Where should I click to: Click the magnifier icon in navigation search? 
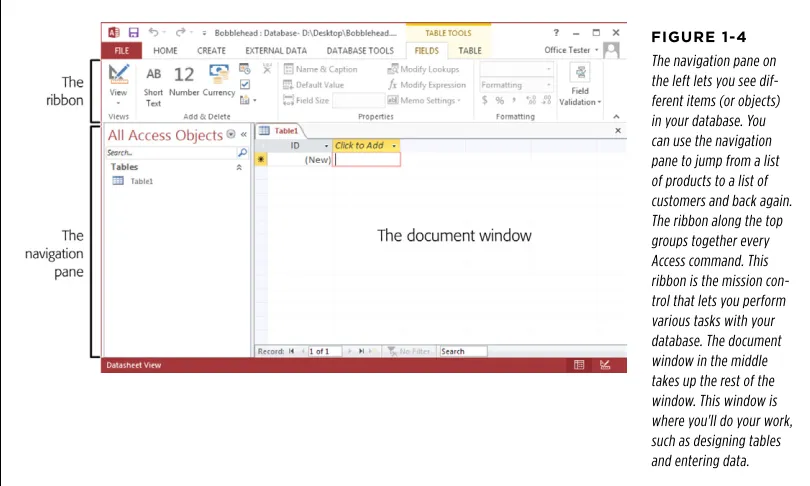coord(242,153)
